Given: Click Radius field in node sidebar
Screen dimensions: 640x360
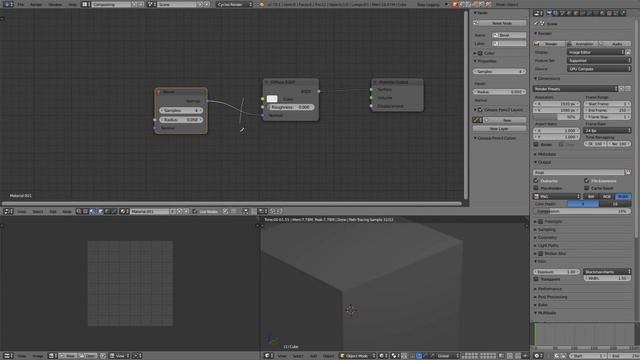Looking at the screenshot, I should [499, 92].
